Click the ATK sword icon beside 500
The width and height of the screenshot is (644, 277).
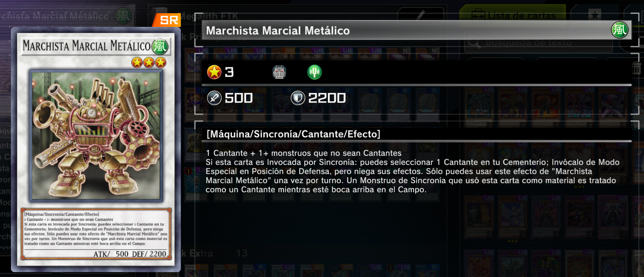point(214,98)
